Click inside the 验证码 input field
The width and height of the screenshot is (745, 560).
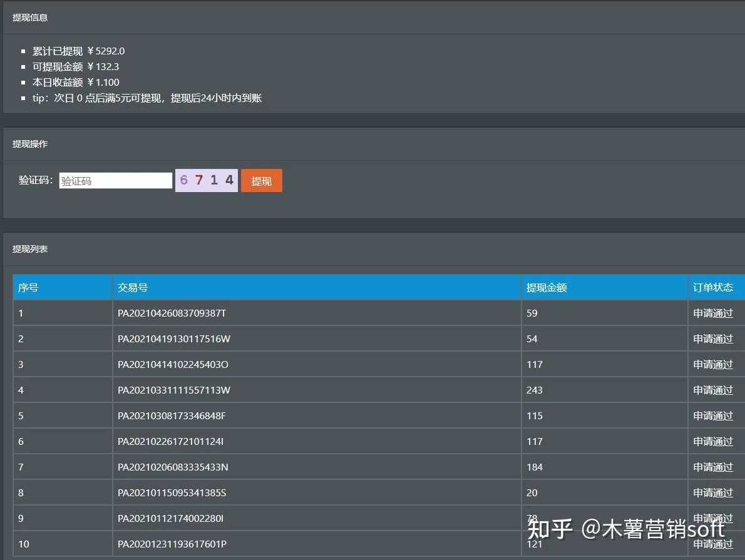coord(115,180)
